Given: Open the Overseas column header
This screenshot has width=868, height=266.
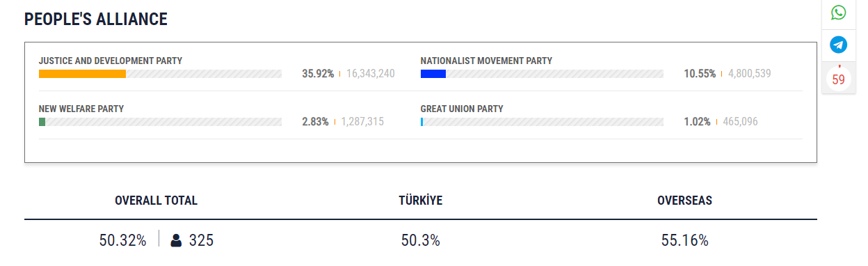Looking at the screenshot, I should (685, 201).
